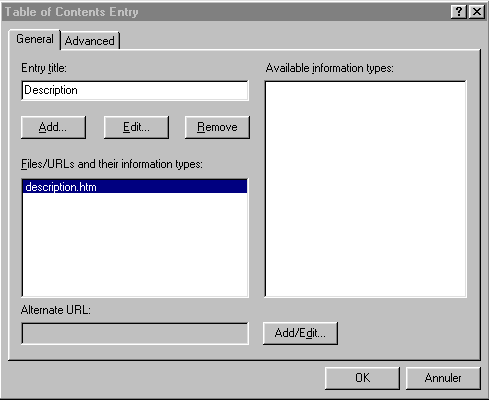Click empty space in Files/URLs list box
489x400 pixels.
pos(135,245)
